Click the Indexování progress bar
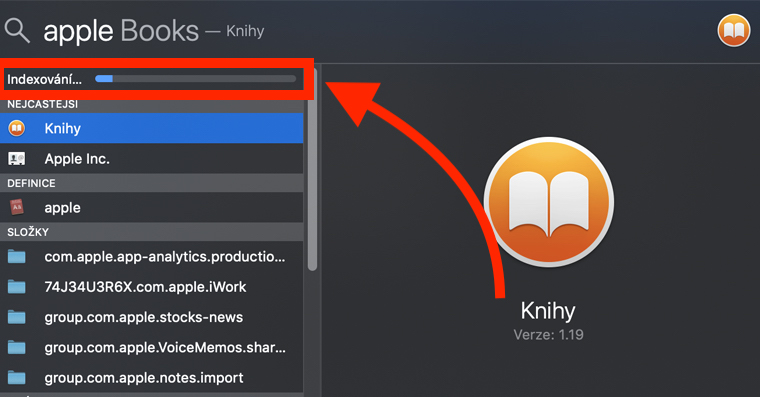Viewport: 760px width, 397px height. (195, 79)
